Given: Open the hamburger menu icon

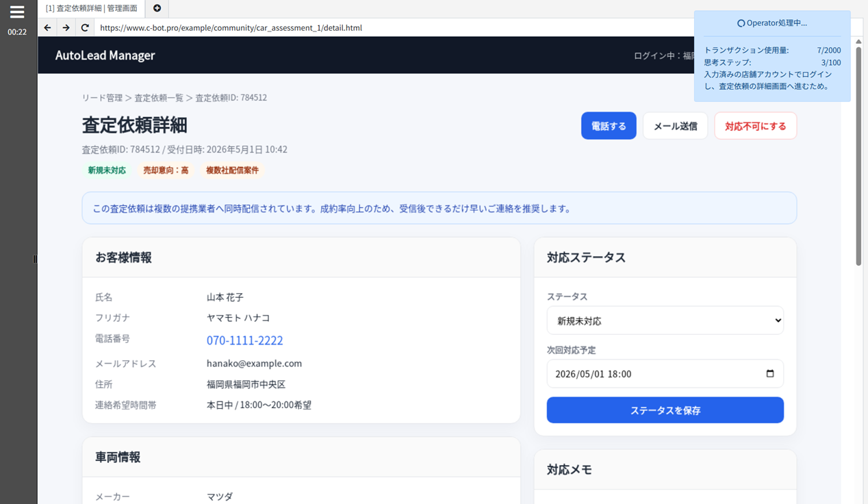Looking at the screenshot, I should coord(17,12).
